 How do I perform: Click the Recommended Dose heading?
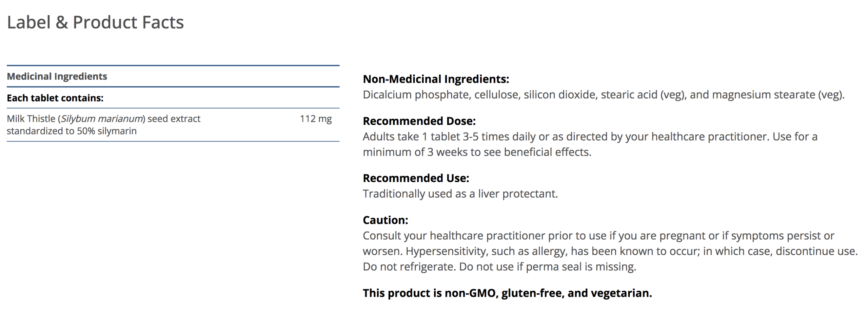(x=419, y=121)
